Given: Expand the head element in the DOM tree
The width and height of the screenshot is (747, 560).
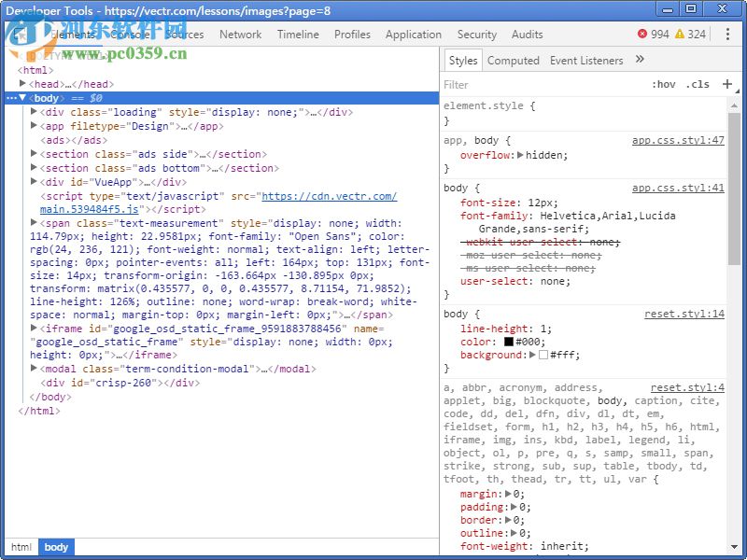Looking at the screenshot, I should coord(22,84).
